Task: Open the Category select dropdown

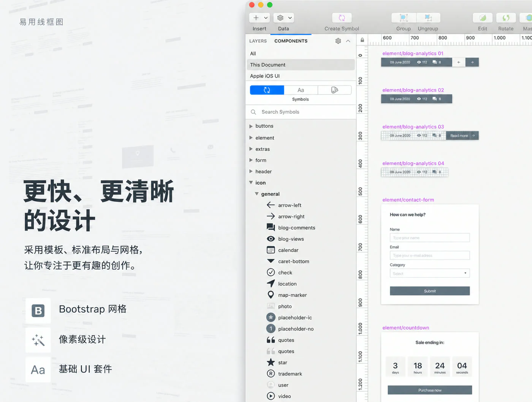Action: (430, 273)
